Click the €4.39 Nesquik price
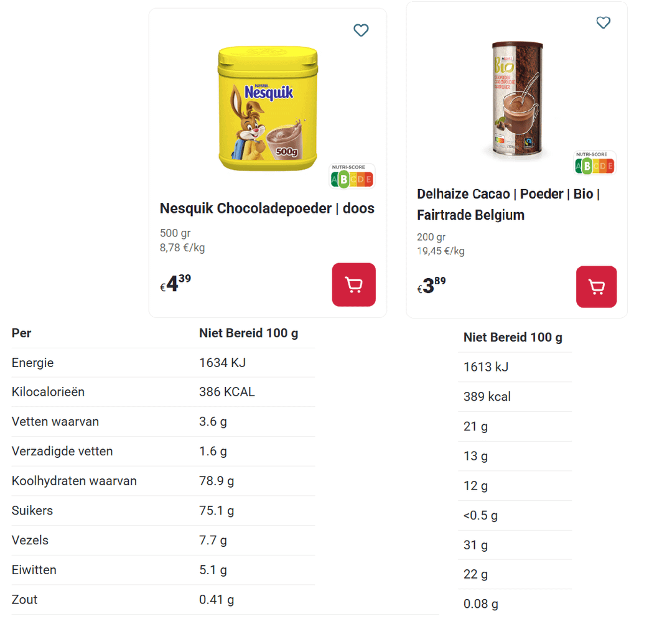The width and height of the screenshot is (672, 619). [x=176, y=284]
